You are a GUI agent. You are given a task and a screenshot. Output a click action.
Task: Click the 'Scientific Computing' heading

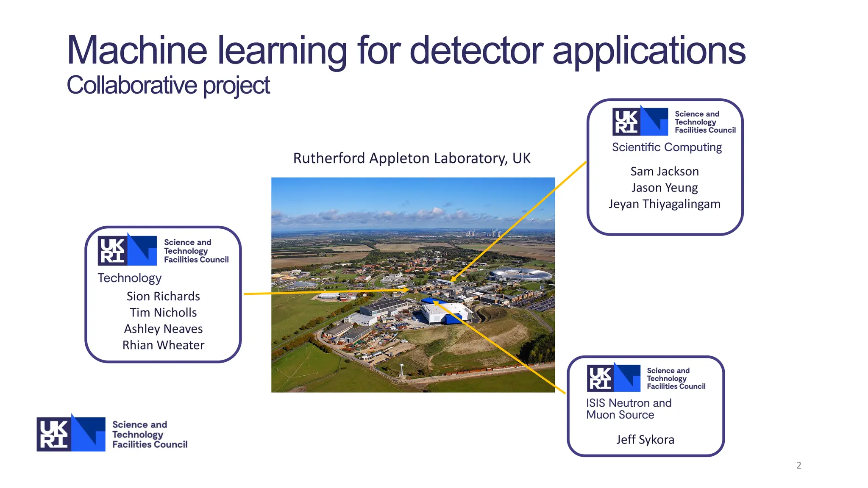click(667, 147)
